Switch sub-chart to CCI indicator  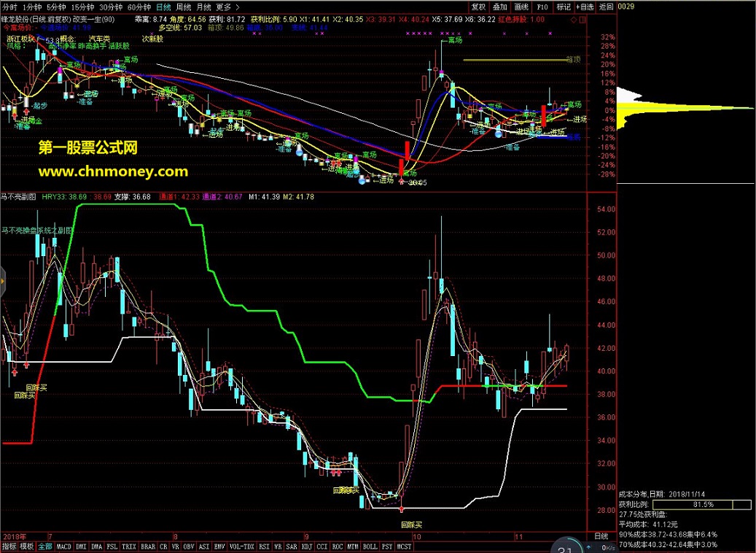pos(322,546)
